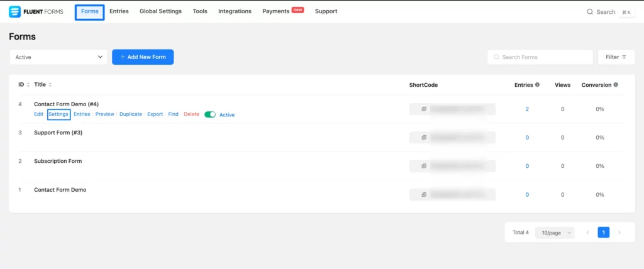
Task: Open Settings link for Contact Form Demo (#4)
Action: (x=58, y=114)
